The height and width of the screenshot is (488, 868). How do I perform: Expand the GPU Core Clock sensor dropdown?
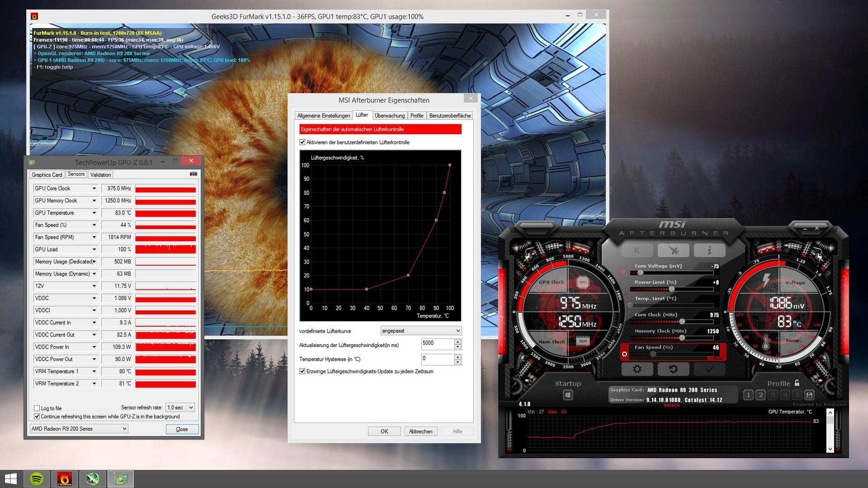[94, 188]
